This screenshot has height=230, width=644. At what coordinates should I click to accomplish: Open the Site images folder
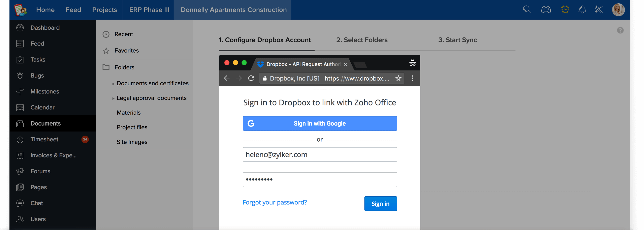click(x=132, y=142)
